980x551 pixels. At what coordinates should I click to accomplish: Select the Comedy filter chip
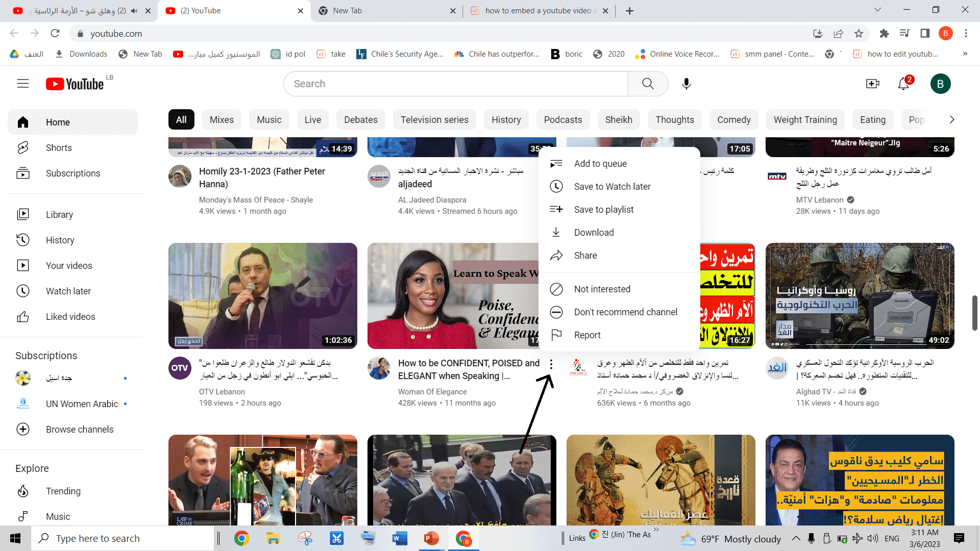[734, 120]
